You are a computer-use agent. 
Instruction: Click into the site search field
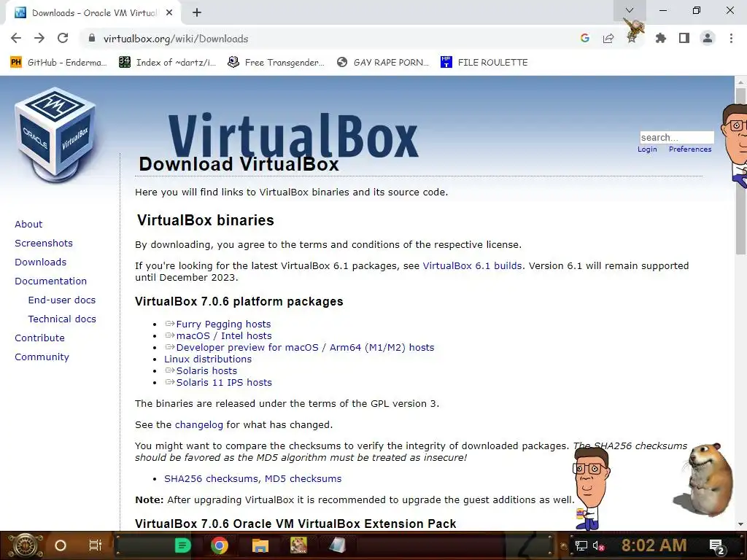[676, 138]
